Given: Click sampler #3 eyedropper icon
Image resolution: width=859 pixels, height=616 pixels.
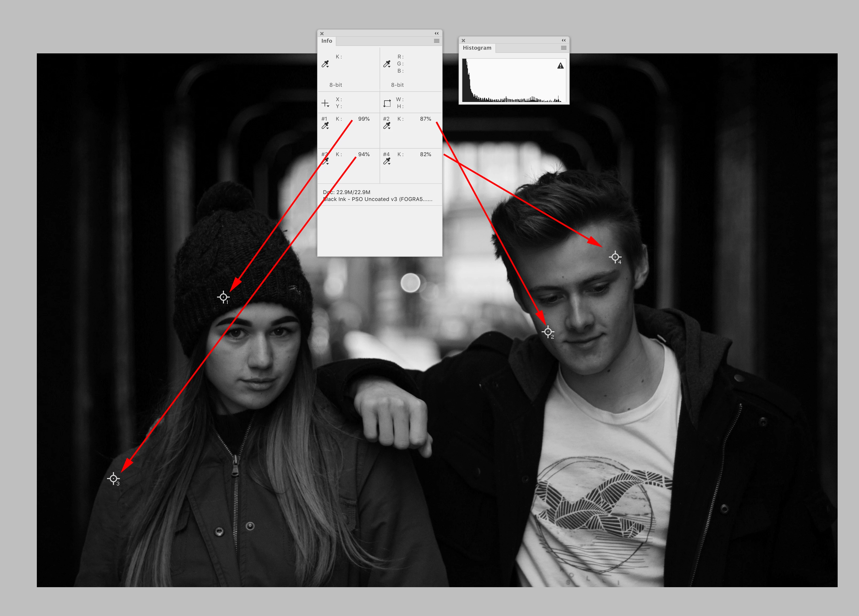Looking at the screenshot, I should pyautogui.click(x=325, y=161).
